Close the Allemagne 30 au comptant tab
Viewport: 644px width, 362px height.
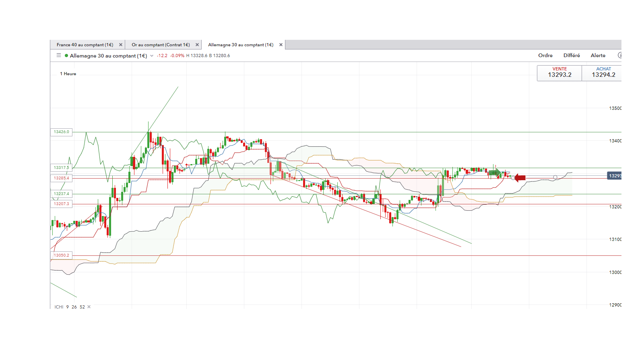pyautogui.click(x=281, y=45)
